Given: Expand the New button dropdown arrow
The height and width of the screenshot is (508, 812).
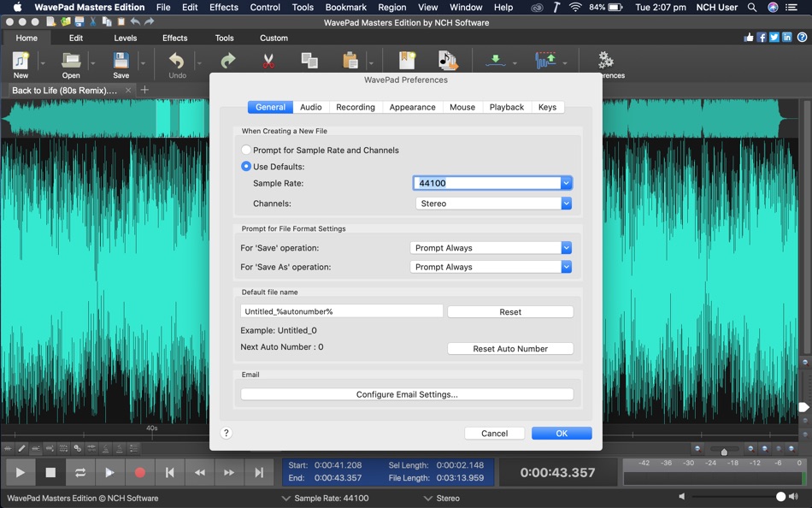Looking at the screenshot, I should (43, 63).
